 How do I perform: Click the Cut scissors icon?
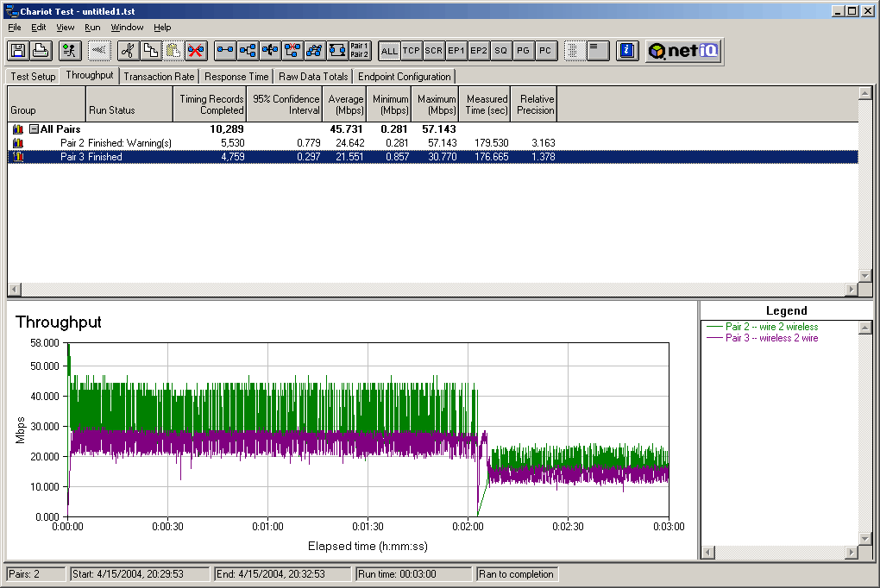click(x=128, y=51)
